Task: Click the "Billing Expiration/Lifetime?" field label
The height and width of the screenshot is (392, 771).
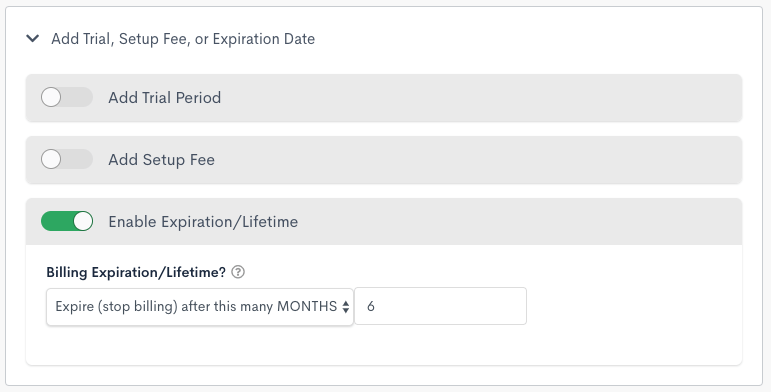Action: point(136,272)
